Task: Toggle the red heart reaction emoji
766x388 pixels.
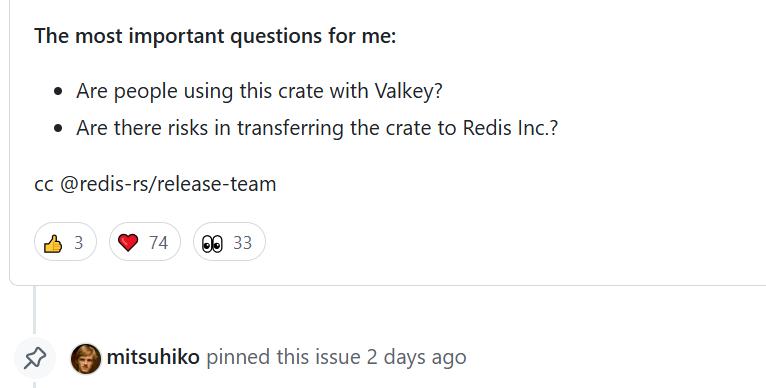Action: 145,242
